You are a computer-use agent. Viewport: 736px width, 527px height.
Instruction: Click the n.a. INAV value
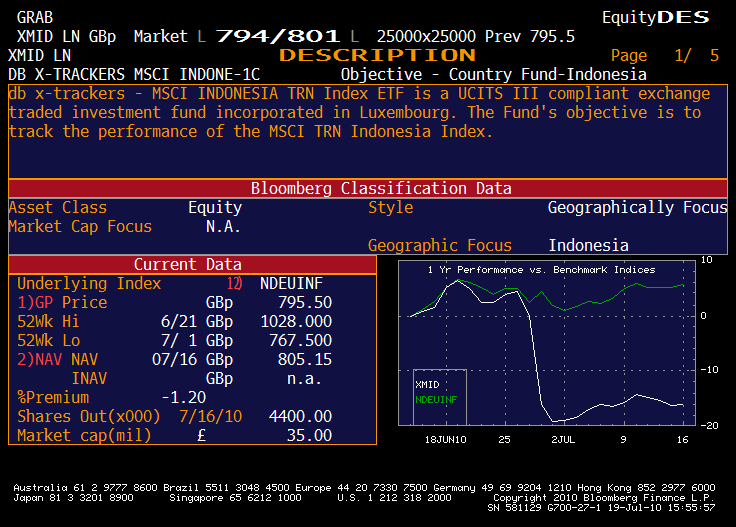point(304,379)
